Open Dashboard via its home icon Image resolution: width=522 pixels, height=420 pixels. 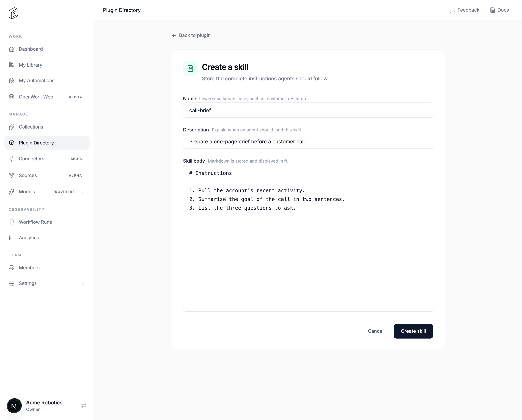pyautogui.click(x=12, y=49)
